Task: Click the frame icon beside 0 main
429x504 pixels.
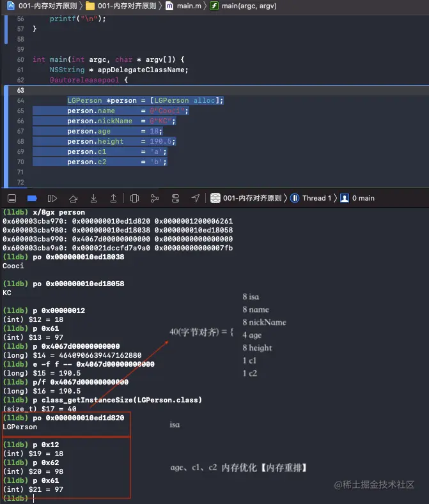Action: point(345,198)
